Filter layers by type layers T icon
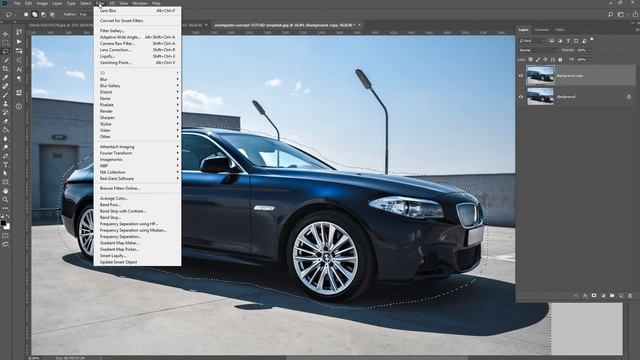 pos(568,41)
